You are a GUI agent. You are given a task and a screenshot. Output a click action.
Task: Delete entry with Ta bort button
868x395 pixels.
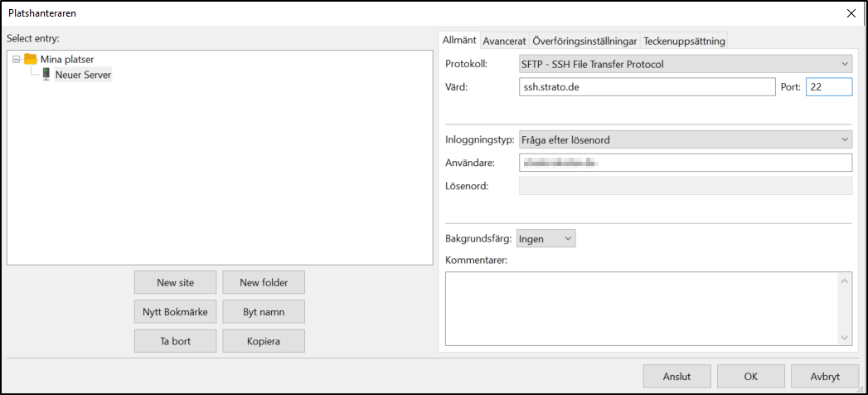coord(175,341)
